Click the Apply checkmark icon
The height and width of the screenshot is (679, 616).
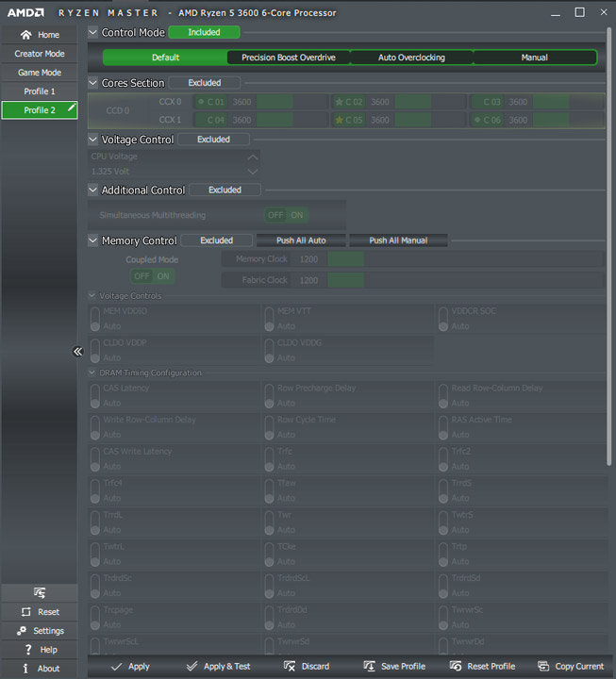(116, 667)
